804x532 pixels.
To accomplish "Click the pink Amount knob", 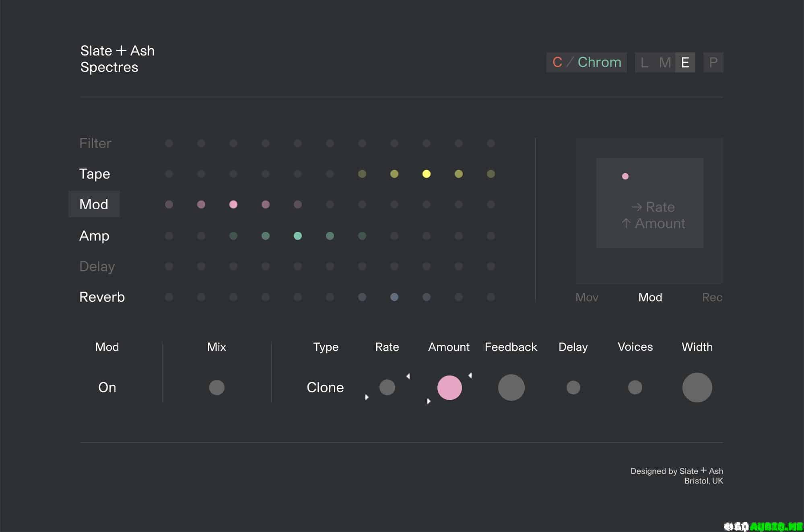I will coord(449,388).
